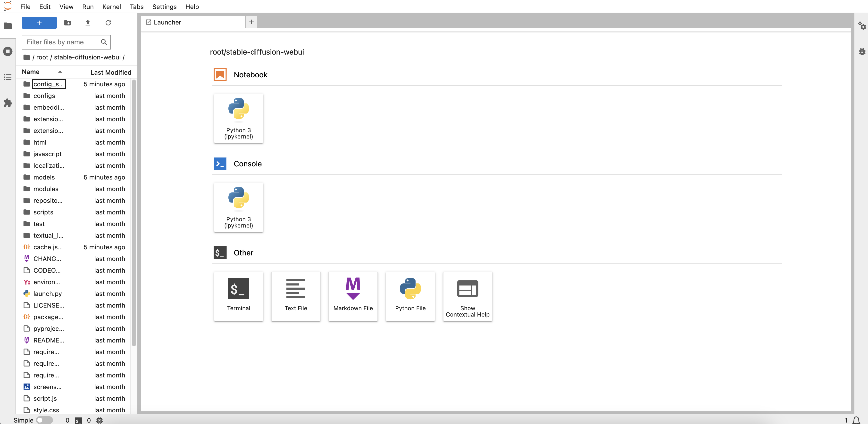The image size is (868, 424).
Task: Launch Python 3 console from Console section
Action: 238,207
